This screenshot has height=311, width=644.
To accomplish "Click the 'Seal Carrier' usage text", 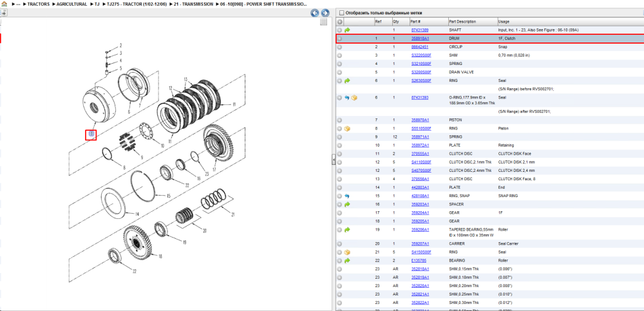I will coord(509,243).
